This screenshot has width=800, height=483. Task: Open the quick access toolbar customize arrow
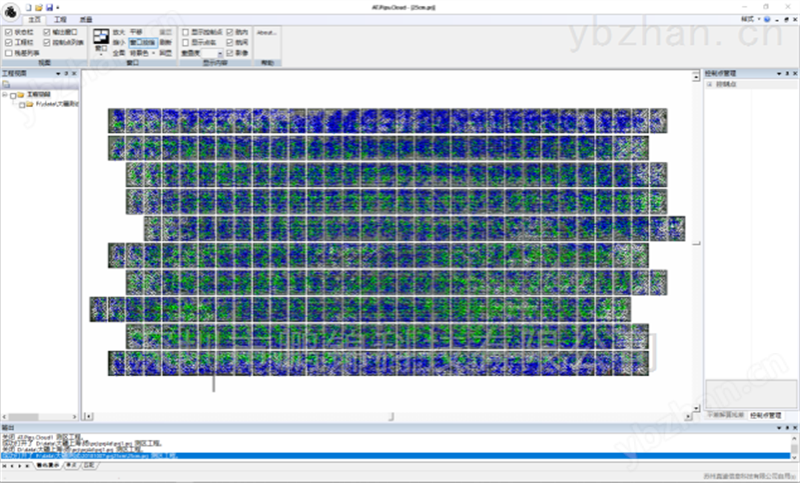(x=58, y=8)
